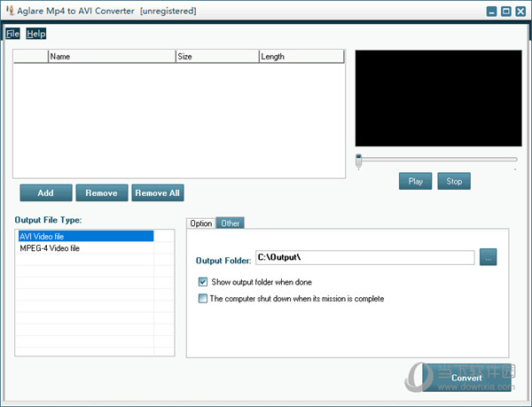Maximize the converter window
This screenshot has width=532, height=407.
click(506, 12)
